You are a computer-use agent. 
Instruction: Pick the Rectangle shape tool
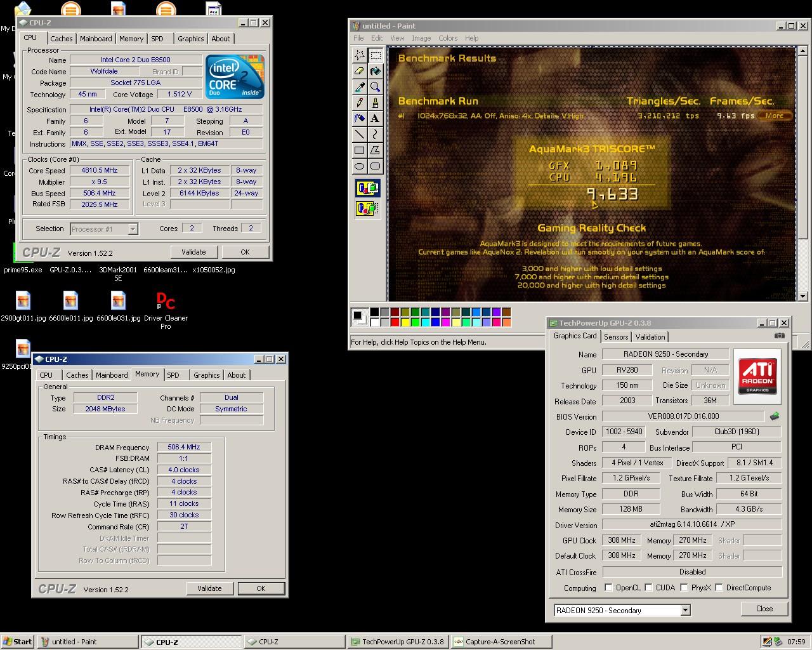pos(360,150)
